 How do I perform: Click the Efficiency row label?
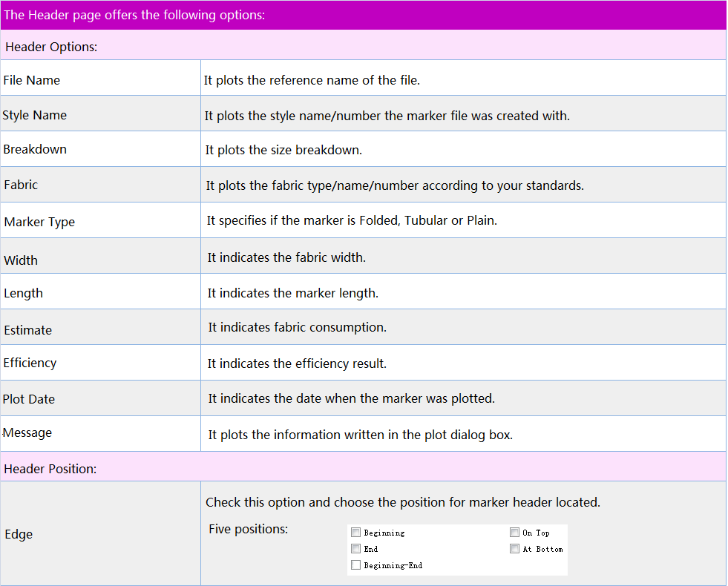[30, 363]
